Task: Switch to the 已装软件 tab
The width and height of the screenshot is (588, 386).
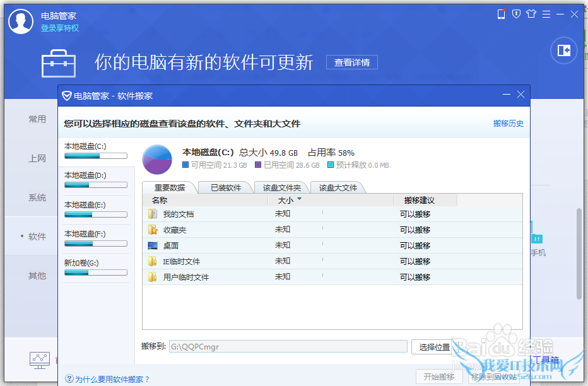Action: click(226, 187)
